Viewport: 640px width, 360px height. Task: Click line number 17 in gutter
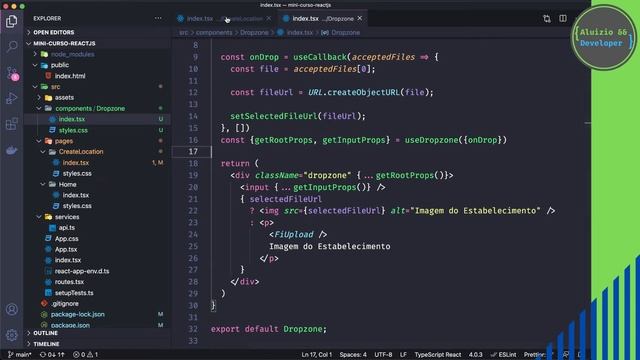point(193,151)
